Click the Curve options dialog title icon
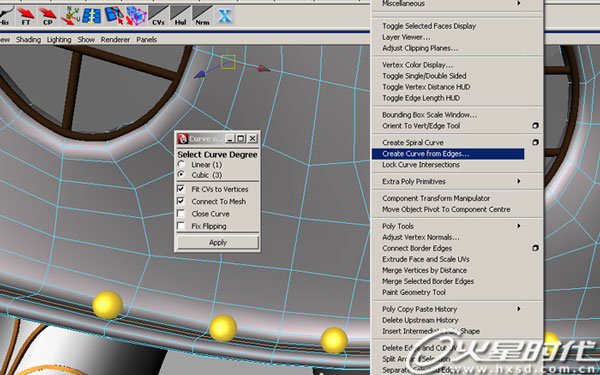This screenshot has height=375, width=600. (x=183, y=139)
